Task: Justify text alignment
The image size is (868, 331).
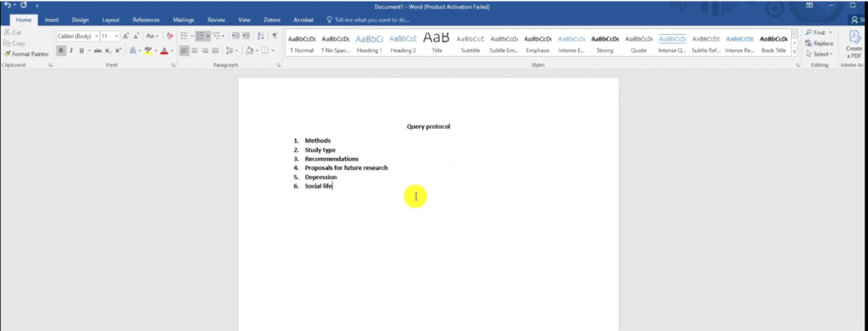Action: tap(214, 50)
